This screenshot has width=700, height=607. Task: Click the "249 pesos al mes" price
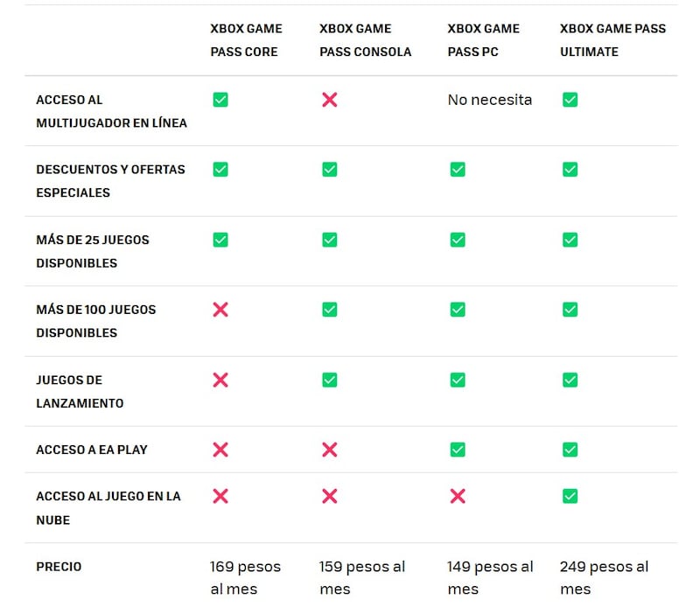(x=604, y=577)
